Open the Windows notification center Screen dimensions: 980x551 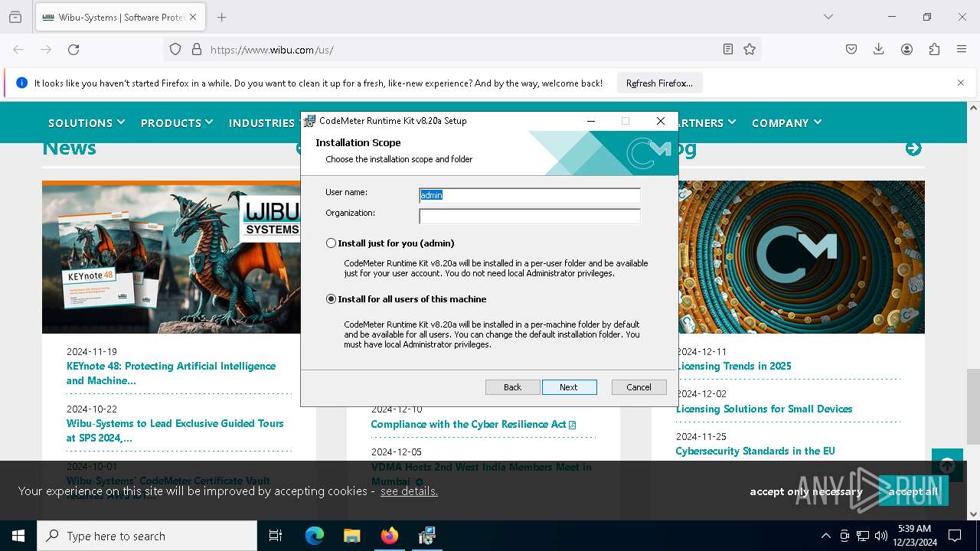click(955, 536)
